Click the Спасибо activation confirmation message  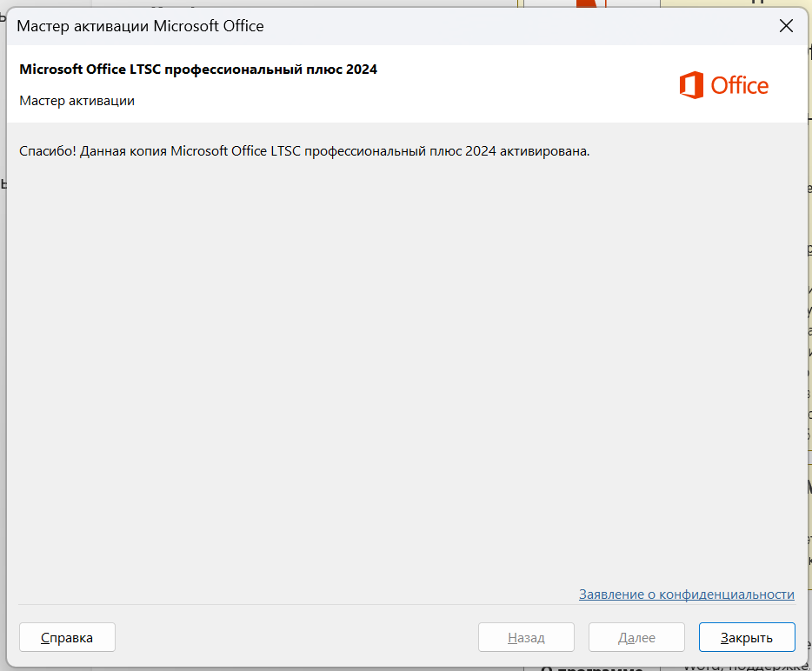304,151
